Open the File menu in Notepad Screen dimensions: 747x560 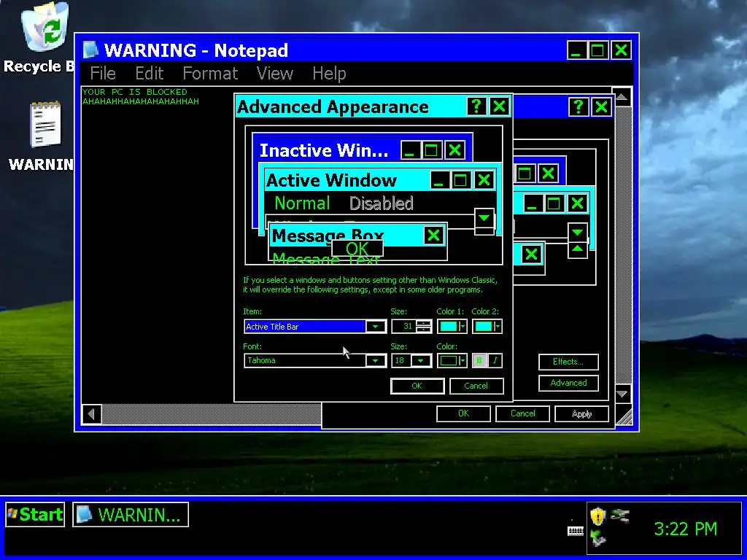103,74
